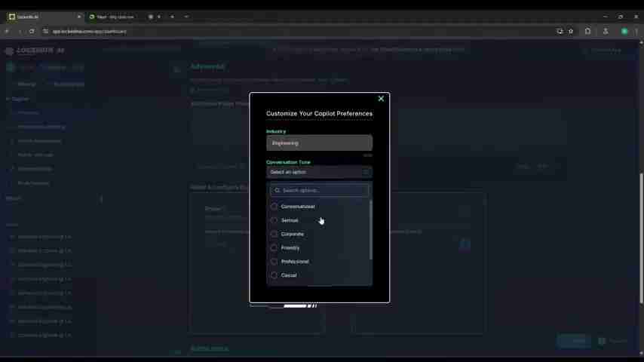This screenshot has height=362, width=644.
Task: Click the install app icon in address bar
Action: pyautogui.click(x=560, y=31)
